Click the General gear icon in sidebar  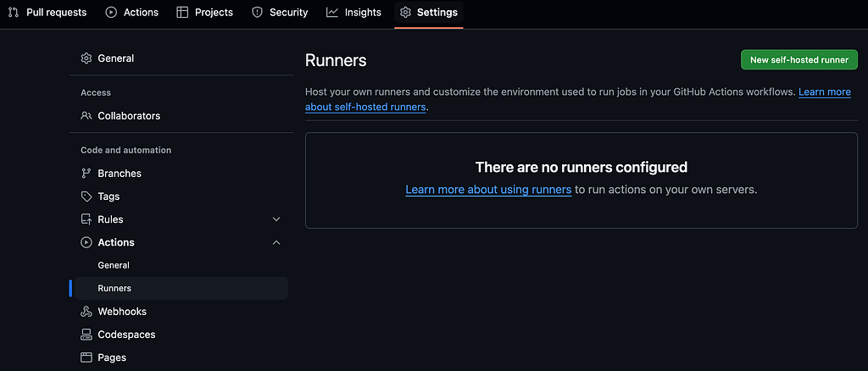pyautogui.click(x=86, y=58)
